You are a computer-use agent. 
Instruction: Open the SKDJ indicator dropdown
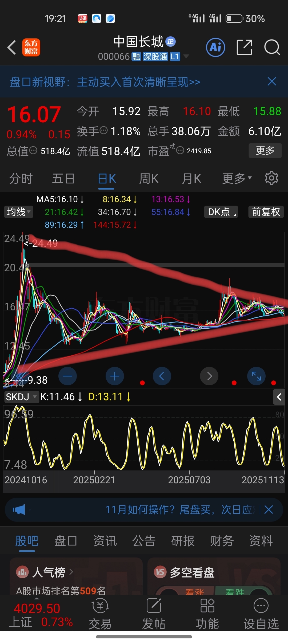click(x=21, y=397)
